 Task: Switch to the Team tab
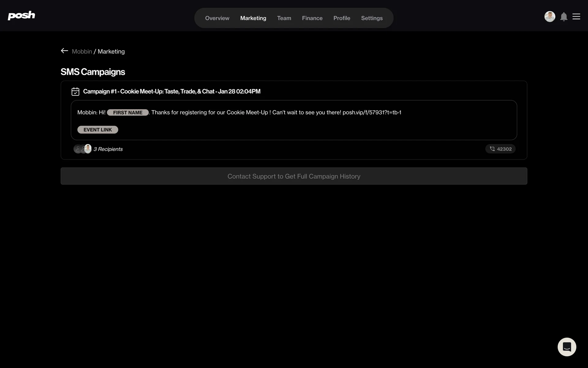(x=284, y=18)
